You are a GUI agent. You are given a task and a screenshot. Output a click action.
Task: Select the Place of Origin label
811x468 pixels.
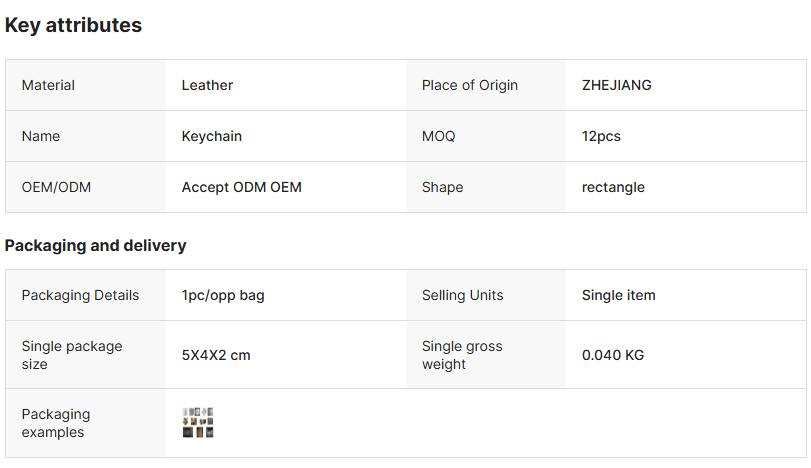coord(470,85)
